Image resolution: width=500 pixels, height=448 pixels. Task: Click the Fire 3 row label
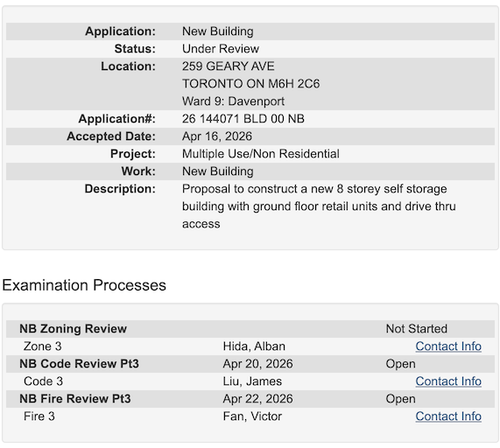[39, 416]
